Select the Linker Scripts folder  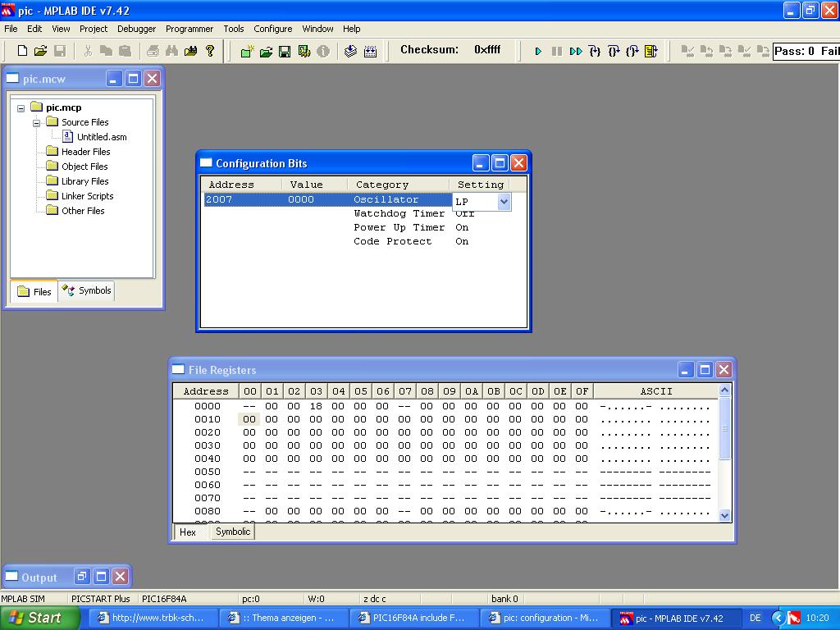(x=87, y=196)
